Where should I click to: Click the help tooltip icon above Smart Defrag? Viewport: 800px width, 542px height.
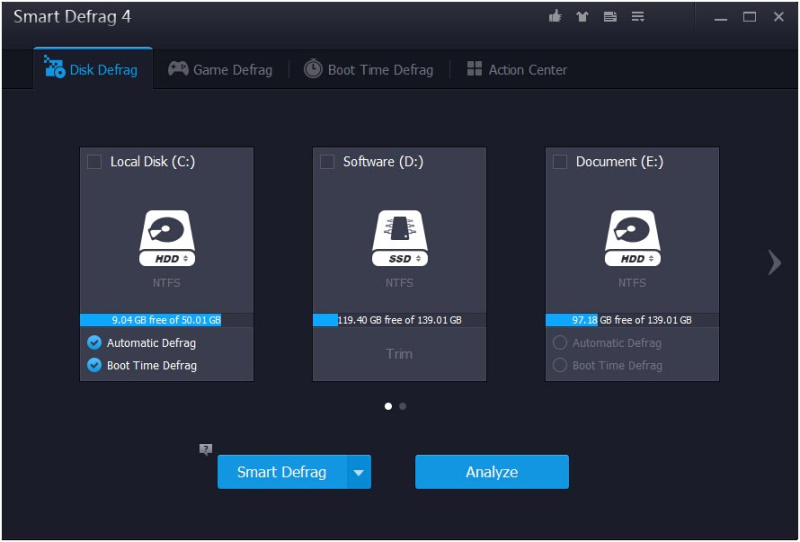click(x=206, y=450)
